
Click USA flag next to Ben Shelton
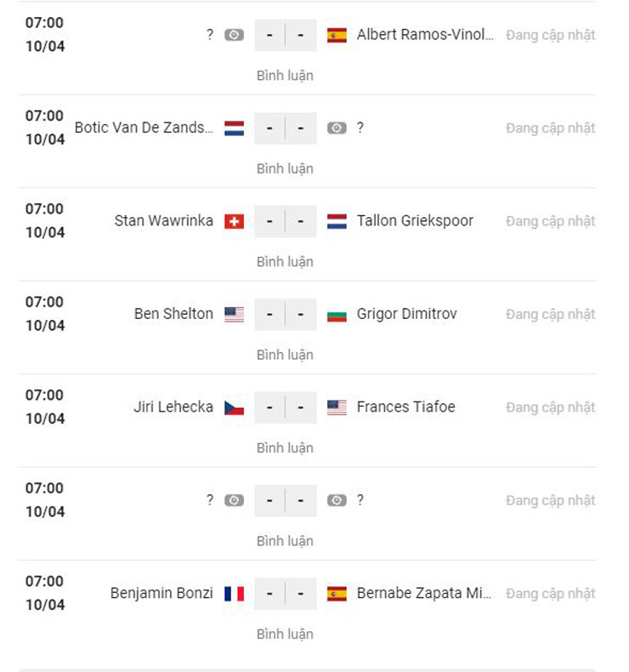click(x=235, y=314)
